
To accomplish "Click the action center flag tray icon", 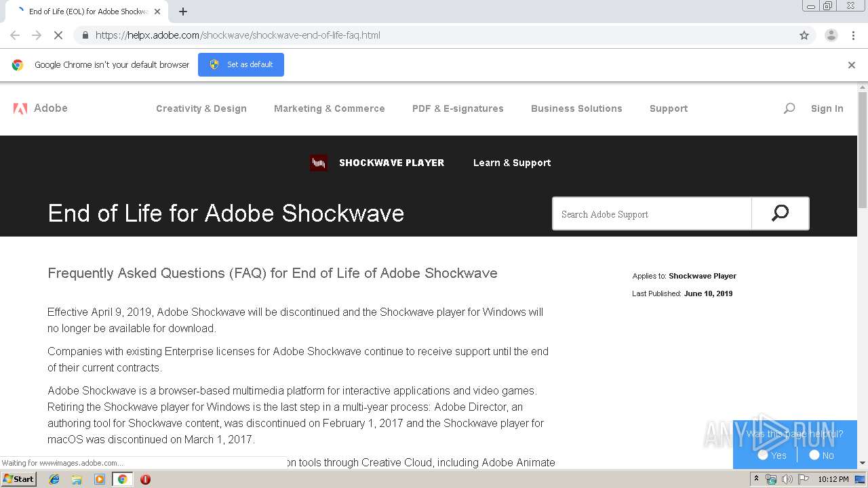I will tap(804, 479).
